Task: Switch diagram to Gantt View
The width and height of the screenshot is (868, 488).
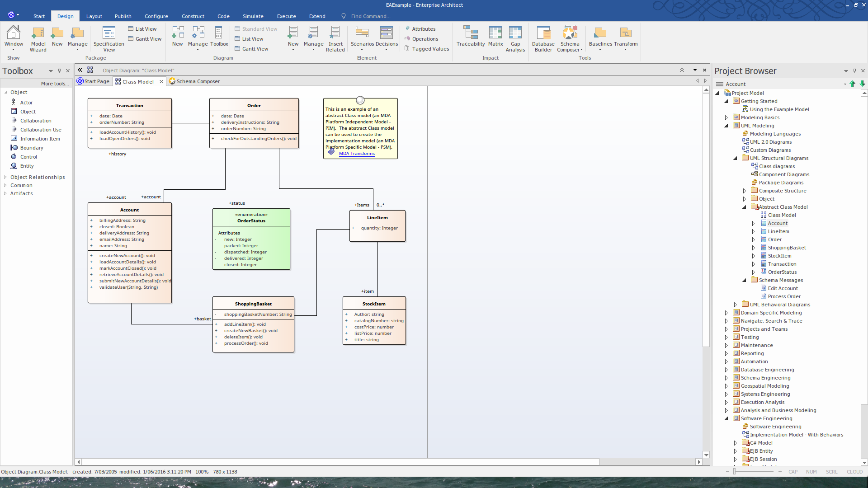Action: pos(255,49)
